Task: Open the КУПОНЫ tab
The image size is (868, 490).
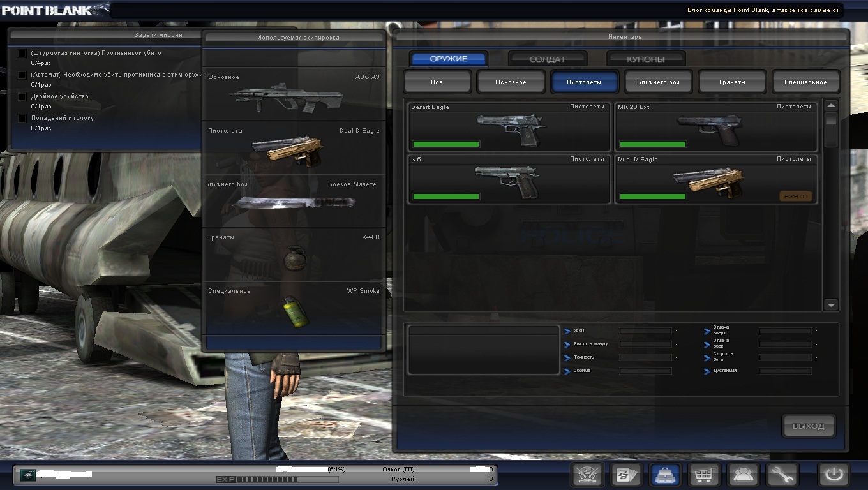Action: (646, 59)
